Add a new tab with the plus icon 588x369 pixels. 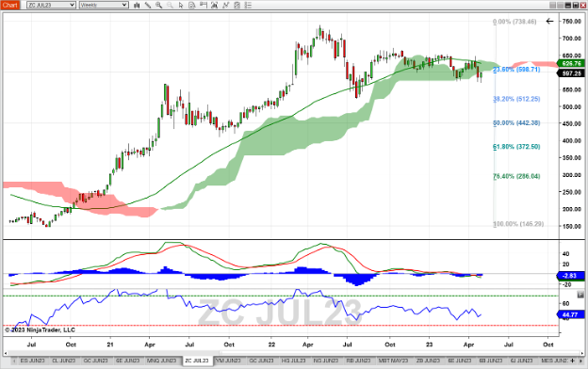[572, 361]
